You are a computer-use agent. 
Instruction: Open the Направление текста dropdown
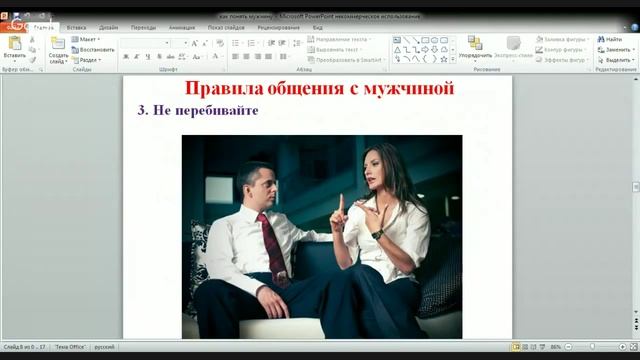[x=339, y=40]
